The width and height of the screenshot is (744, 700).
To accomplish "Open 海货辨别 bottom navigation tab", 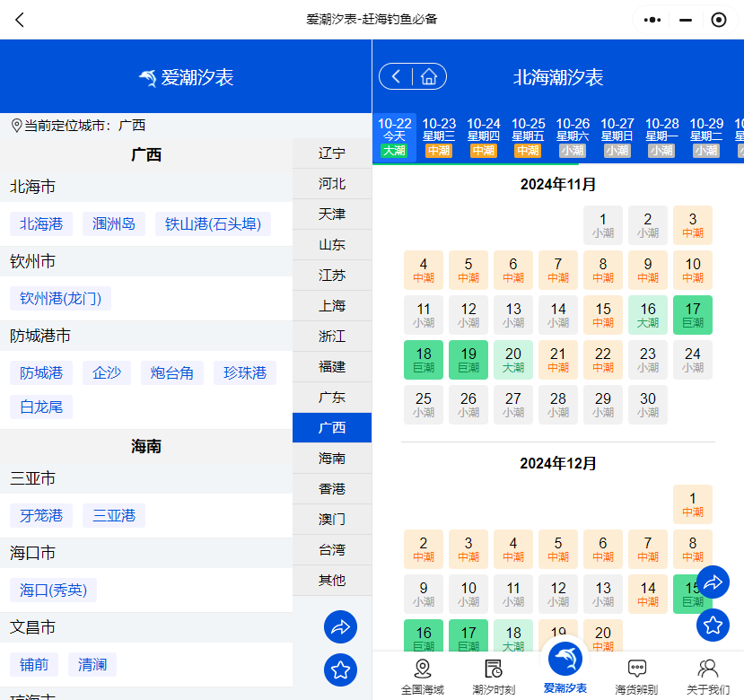I will point(636,678).
